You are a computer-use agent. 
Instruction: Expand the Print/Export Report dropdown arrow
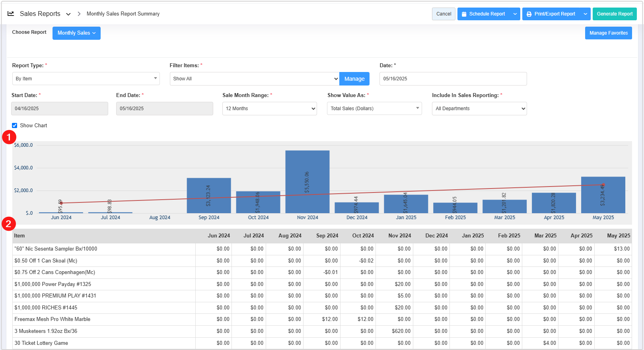click(x=585, y=14)
